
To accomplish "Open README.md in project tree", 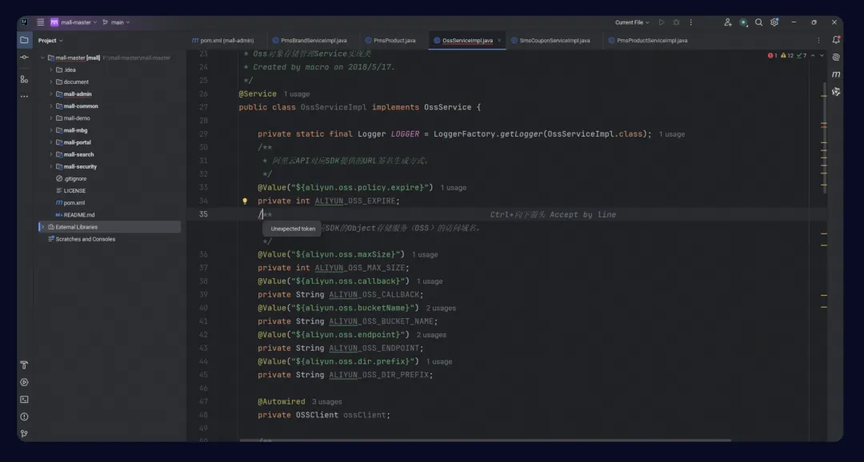I will coord(79,215).
